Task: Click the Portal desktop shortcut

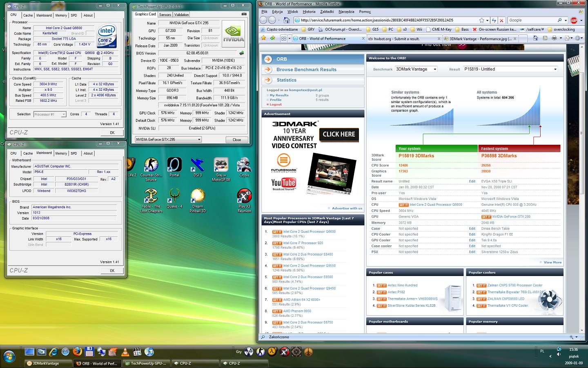Action: (x=174, y=167)
